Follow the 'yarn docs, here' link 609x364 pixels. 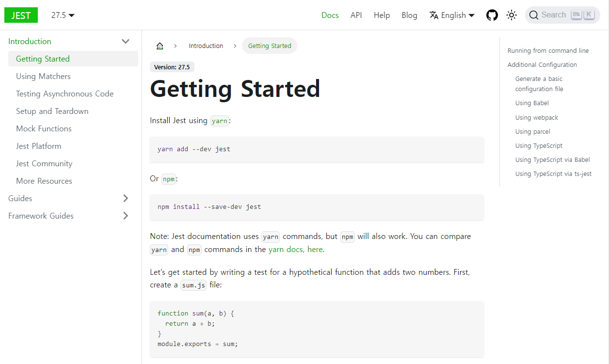pyautogui.click(x=295, y=250)
